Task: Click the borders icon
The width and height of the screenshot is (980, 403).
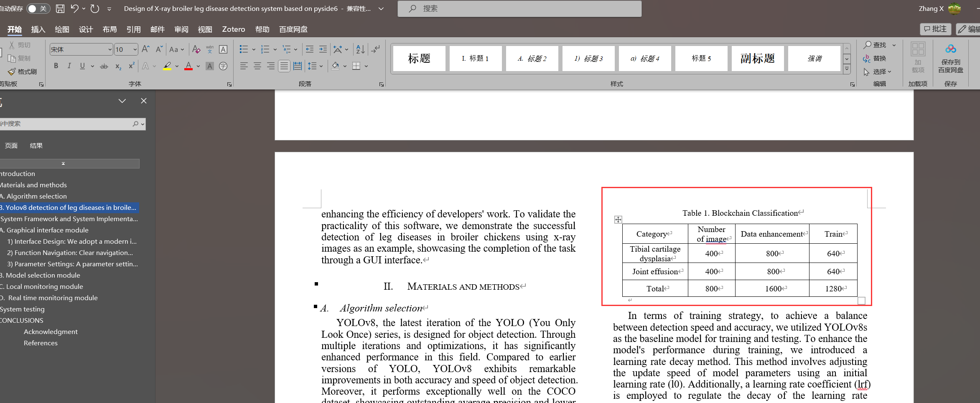Action: pyautogui.click(x=356, y=66)
